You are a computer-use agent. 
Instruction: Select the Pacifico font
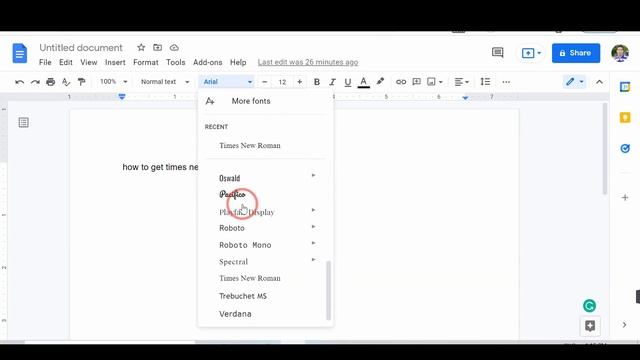(x=232, y=195)
